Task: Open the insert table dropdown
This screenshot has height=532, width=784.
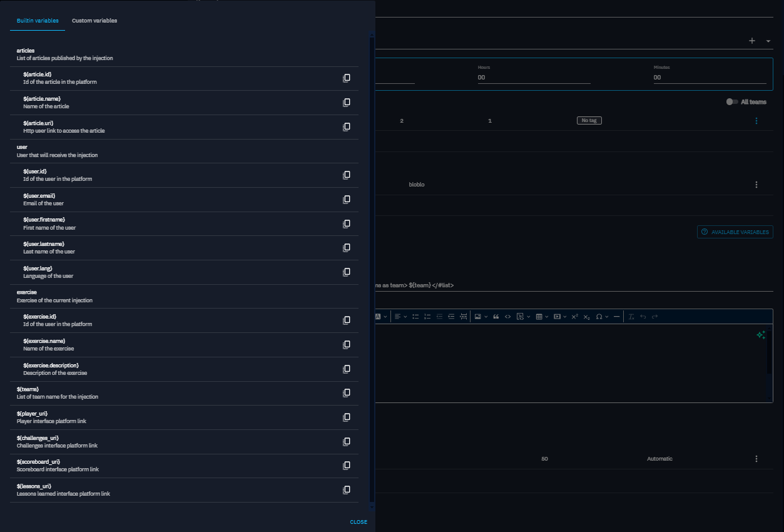Action: (x=542, y=317)
